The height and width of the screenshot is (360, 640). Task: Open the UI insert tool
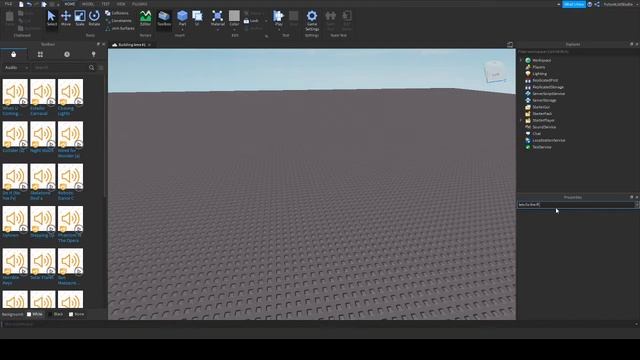pos(197,18)
